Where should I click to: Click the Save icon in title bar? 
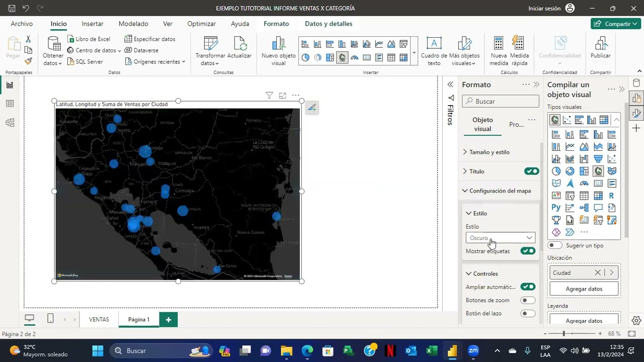pyautogui.click(x=12, y=9)
